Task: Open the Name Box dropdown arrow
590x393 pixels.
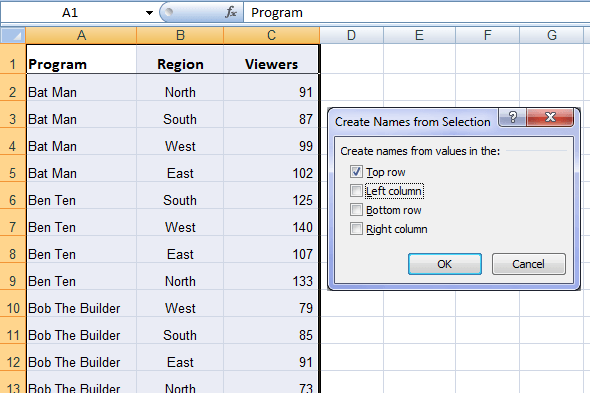Action: [149, 13]
